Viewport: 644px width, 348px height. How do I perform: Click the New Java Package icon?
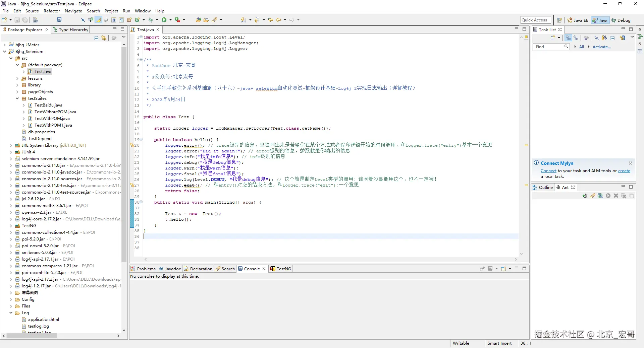129,20
